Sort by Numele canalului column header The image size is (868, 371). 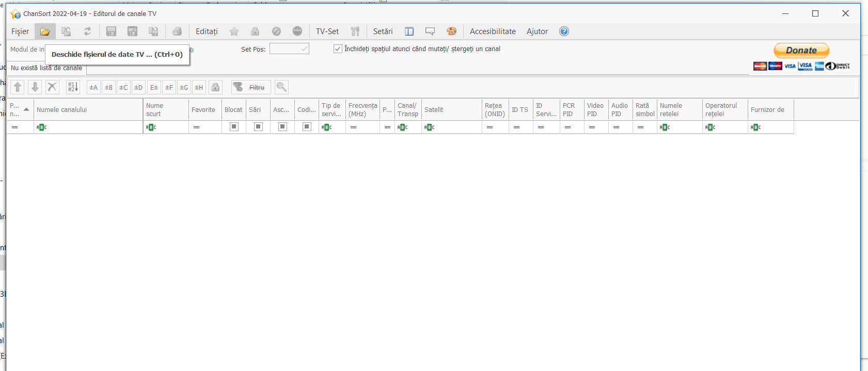pos(88,109)
